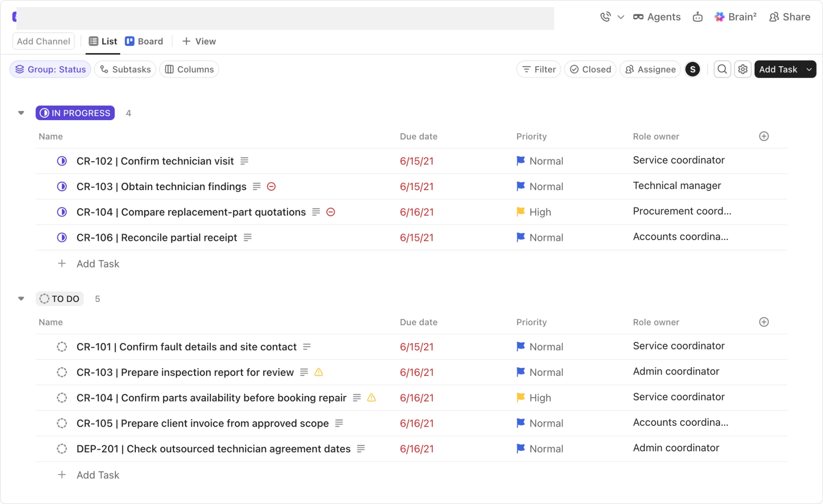Collapse the In Progress group
The height and width of the screenshot is (504, 823).
[x=21, y=113]
